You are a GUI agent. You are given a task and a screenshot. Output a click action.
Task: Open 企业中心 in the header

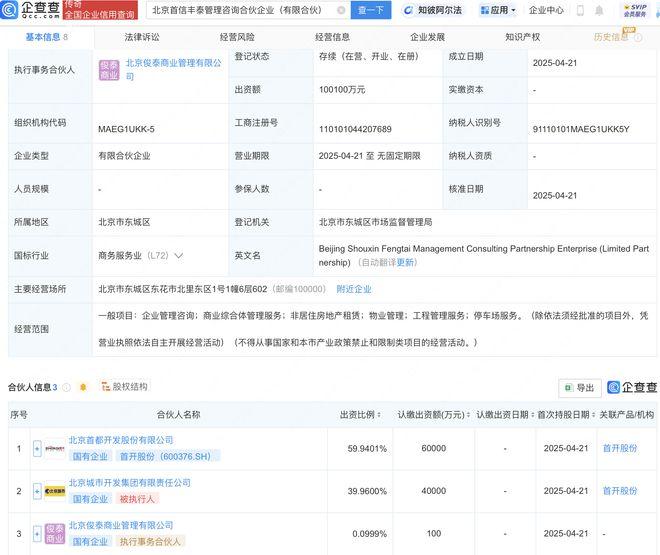[x=546, y=10]
